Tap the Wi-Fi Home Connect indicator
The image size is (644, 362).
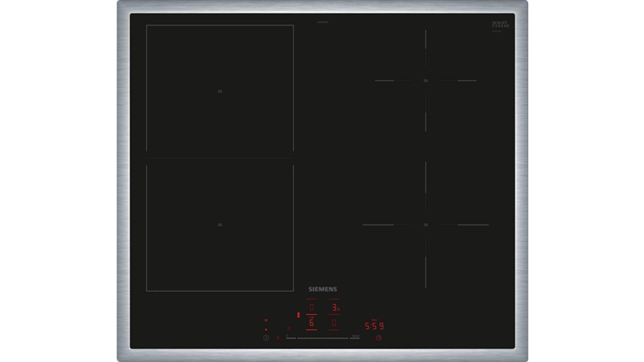point(266,321)
